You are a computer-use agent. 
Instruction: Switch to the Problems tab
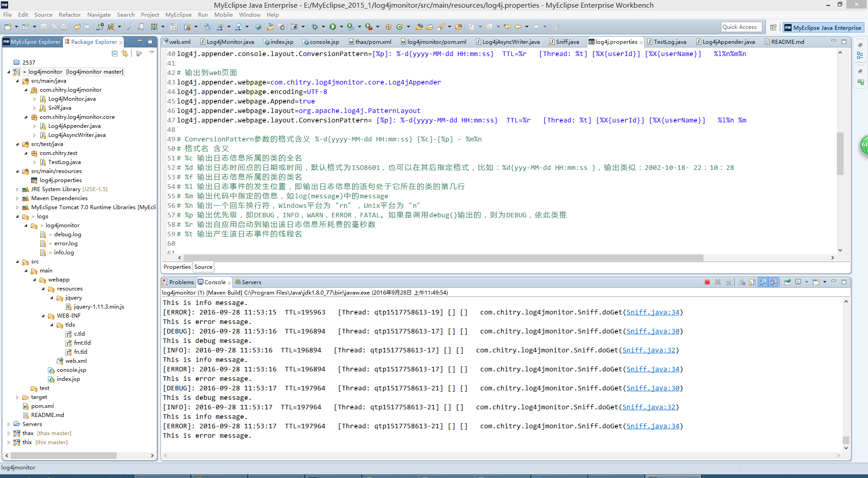[x=178, y=282]
